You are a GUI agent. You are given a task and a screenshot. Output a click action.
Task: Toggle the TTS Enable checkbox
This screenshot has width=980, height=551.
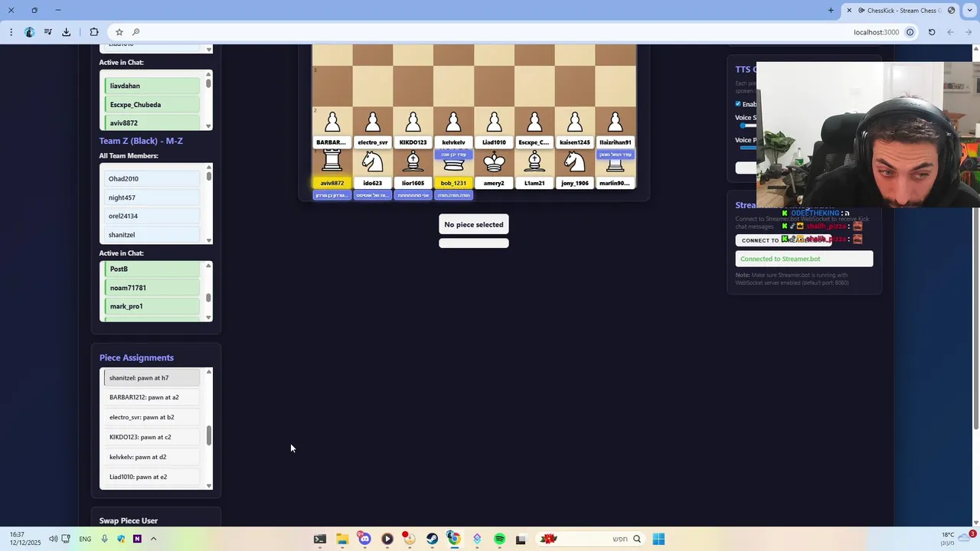pos(738,104)
